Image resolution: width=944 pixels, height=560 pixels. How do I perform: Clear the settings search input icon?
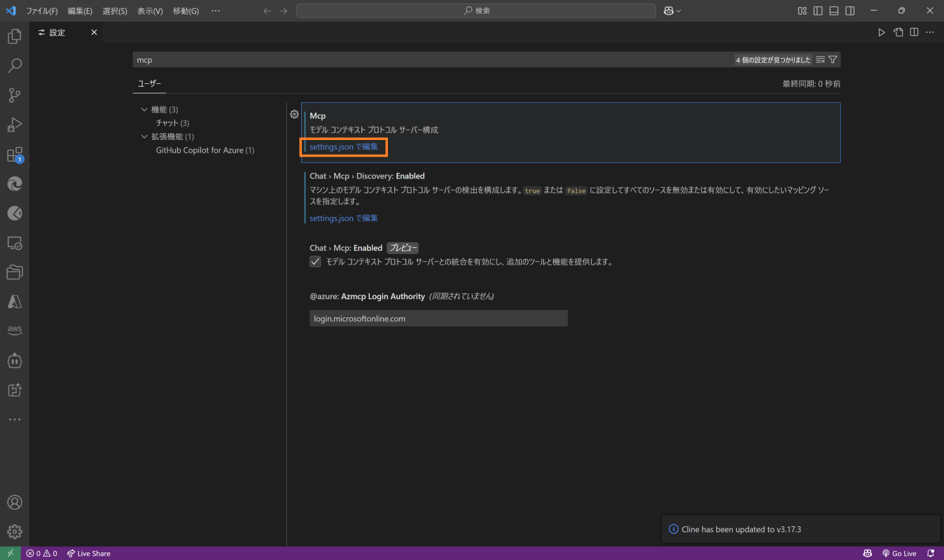(820, 59)
